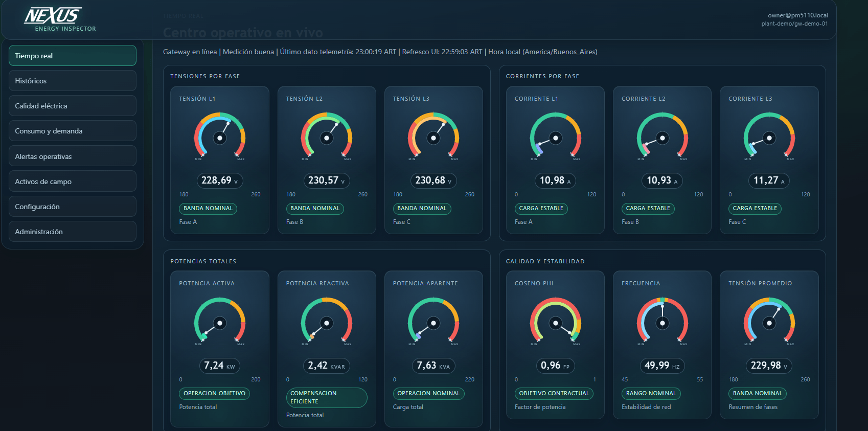Select the COMPENSACION EFICIENTE badge

pos(327,398)
